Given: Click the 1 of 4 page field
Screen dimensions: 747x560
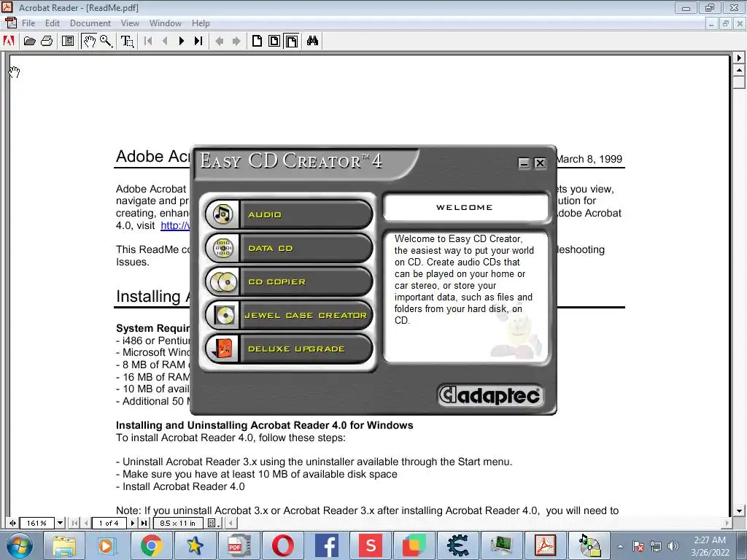Looking at the screenshot, I should pos(109,523).
